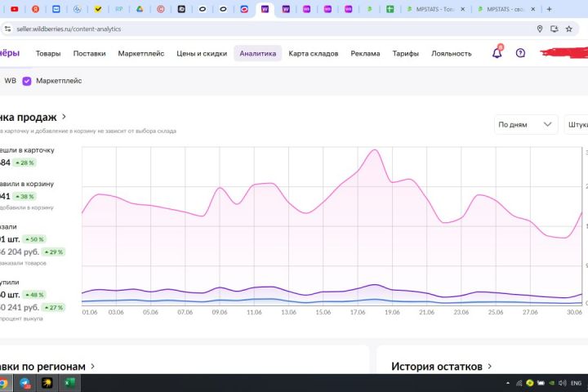This screenshot has height=392, width=588.
Task: Close the MPSTATS - Топ tab
Action: point(463,9)
